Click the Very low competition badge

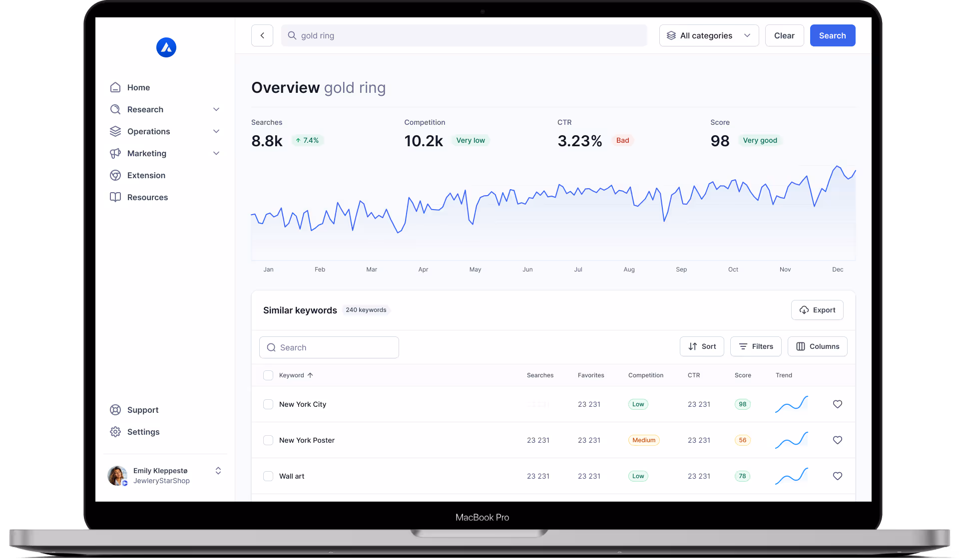tap(471, 140)
